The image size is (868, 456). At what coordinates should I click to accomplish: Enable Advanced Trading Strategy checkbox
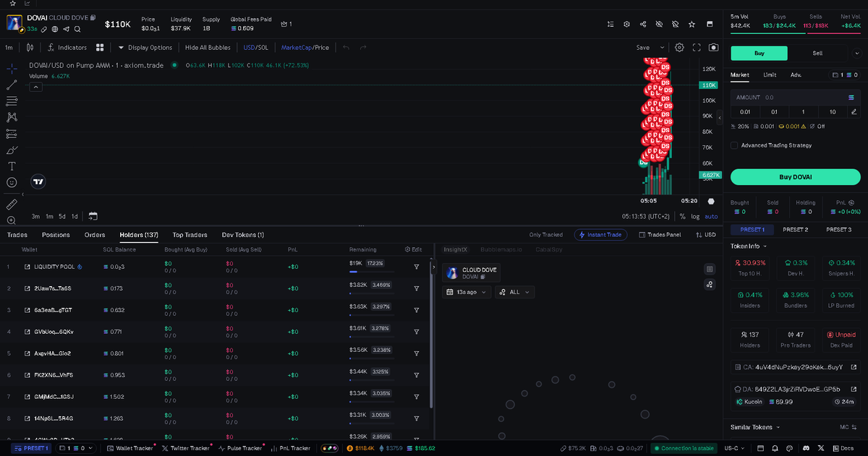click(734, 145)
